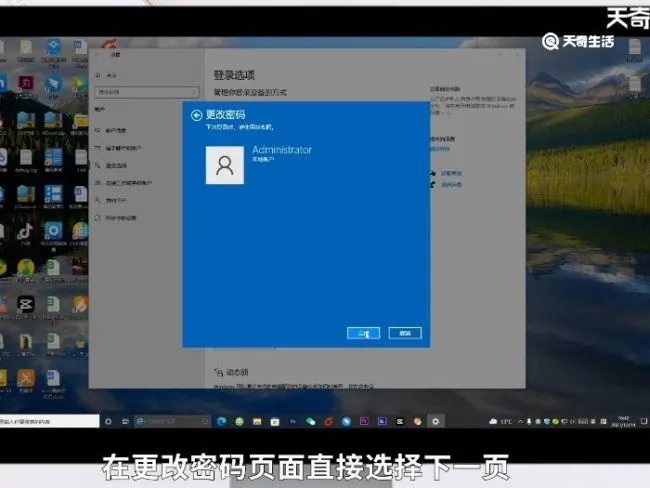This screenshot has width=650, height=488.
Task: Open Microsoft Edge from the taskbar
Action: [221, 421]
